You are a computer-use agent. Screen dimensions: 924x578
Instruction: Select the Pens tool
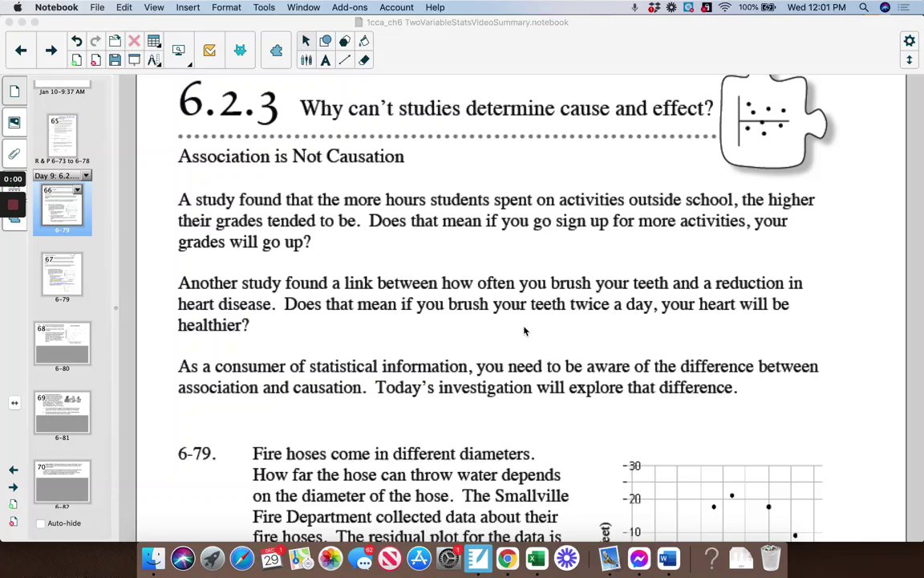tap(306, 59)
